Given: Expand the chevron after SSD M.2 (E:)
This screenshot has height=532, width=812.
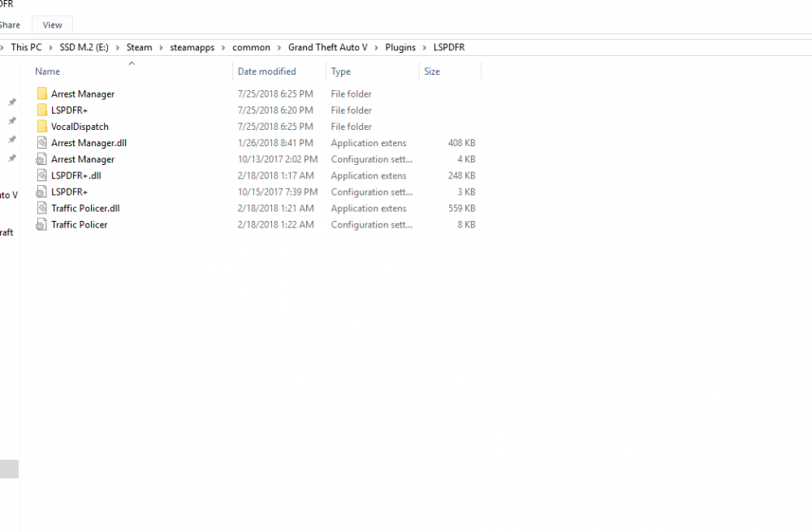Looking at the screenshot, I should [x=118, y=48].
